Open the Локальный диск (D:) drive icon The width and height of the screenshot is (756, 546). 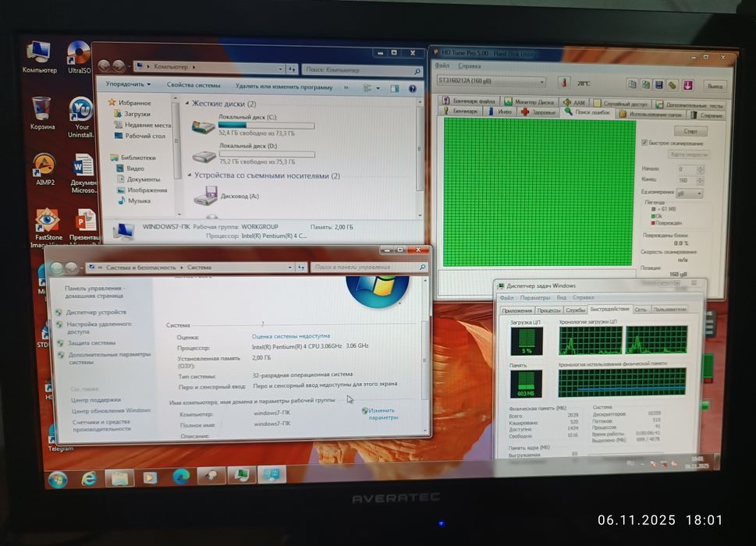[x=204, y=155]
